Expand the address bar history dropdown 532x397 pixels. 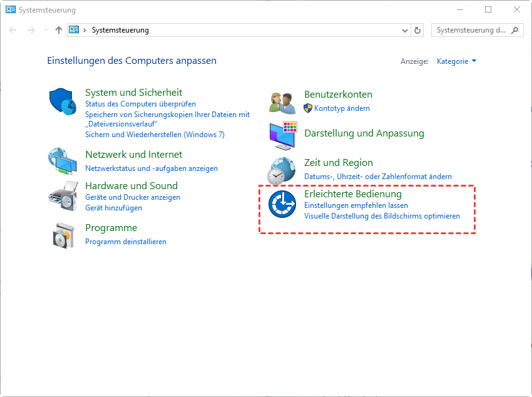click(404, 30)
